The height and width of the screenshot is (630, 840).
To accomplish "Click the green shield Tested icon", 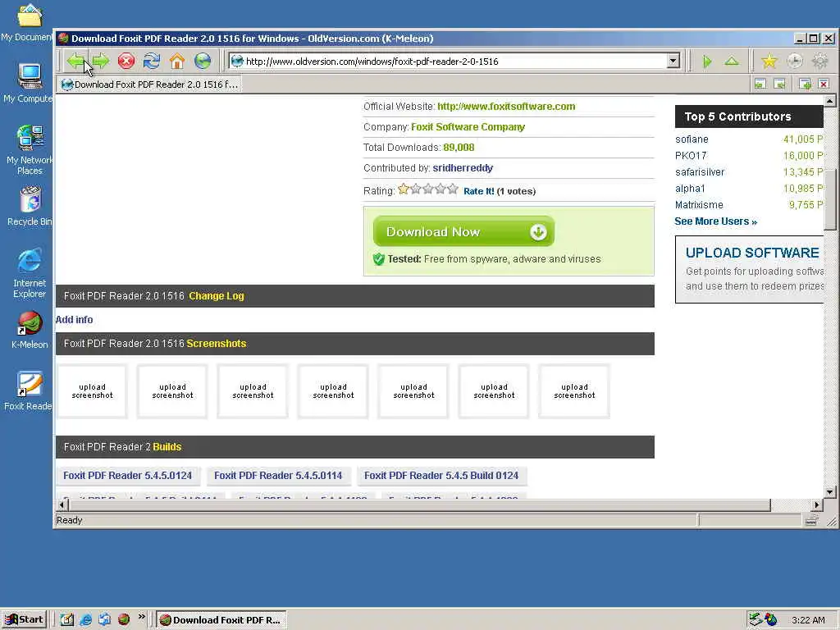I will [379, 259].
